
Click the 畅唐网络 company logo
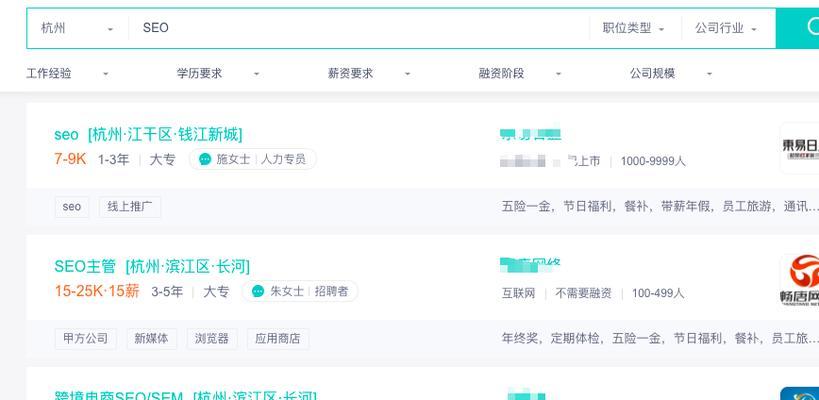pos(800,281)
